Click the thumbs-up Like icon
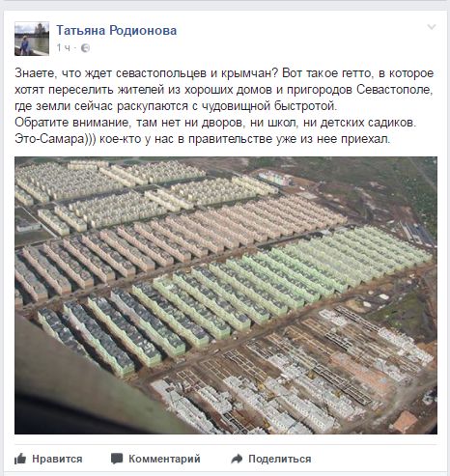This screenshot has width=450, height=476. click(x=20, y=459)
